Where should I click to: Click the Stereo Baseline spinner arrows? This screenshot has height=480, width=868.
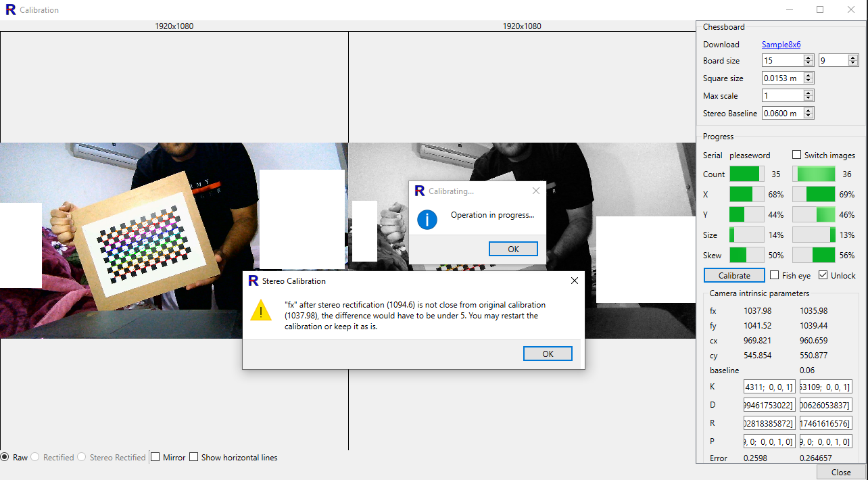pyautogui.click(x=809, y=114)
